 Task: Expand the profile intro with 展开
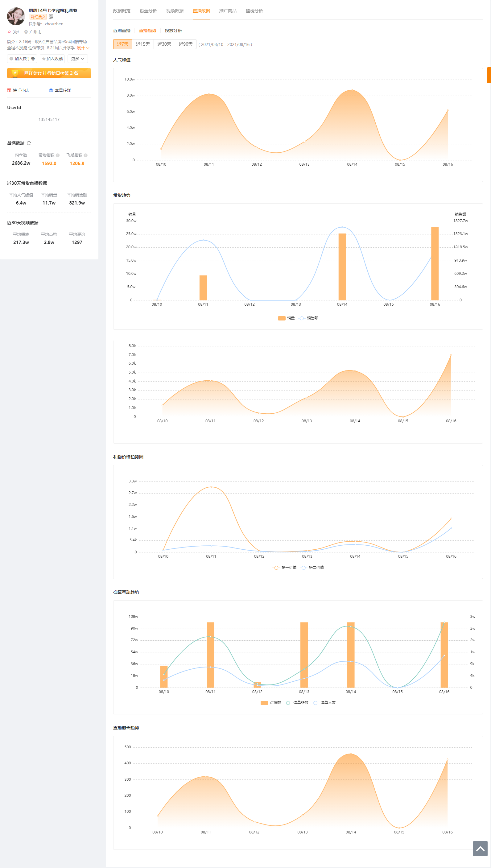(83, 48)
